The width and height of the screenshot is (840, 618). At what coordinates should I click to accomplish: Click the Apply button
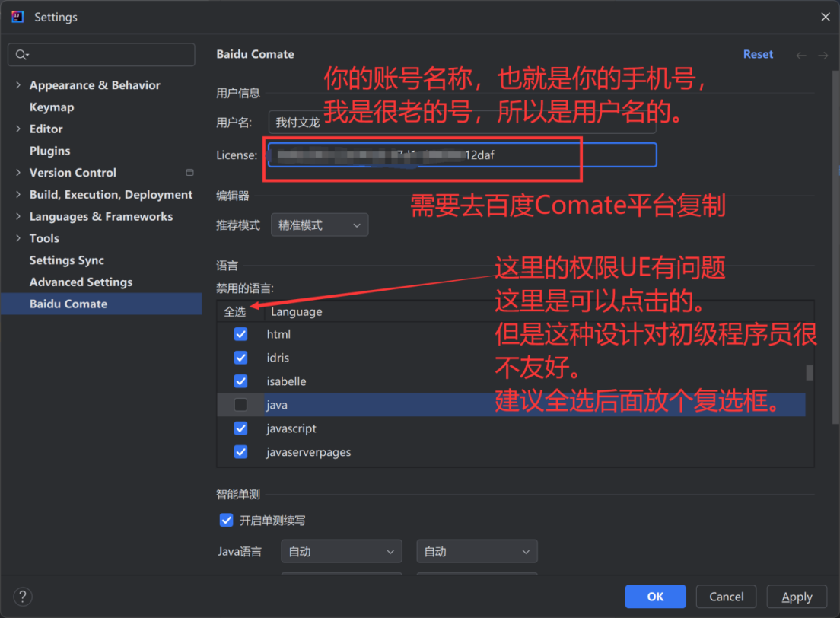pyautogui.click(x=797, y=597)
